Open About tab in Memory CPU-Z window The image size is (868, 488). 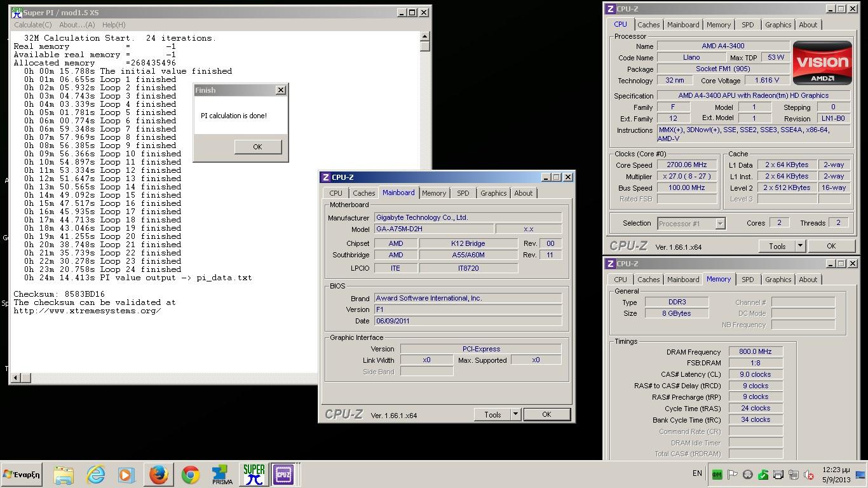808,280
